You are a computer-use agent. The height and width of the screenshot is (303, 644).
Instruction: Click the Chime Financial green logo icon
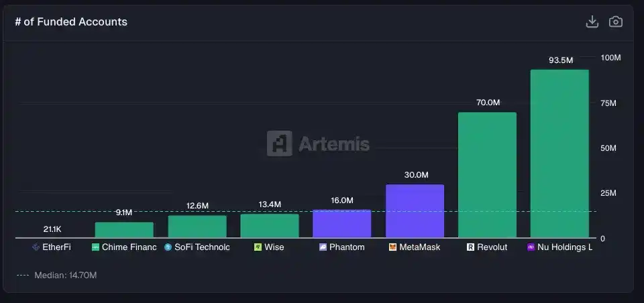96,247
